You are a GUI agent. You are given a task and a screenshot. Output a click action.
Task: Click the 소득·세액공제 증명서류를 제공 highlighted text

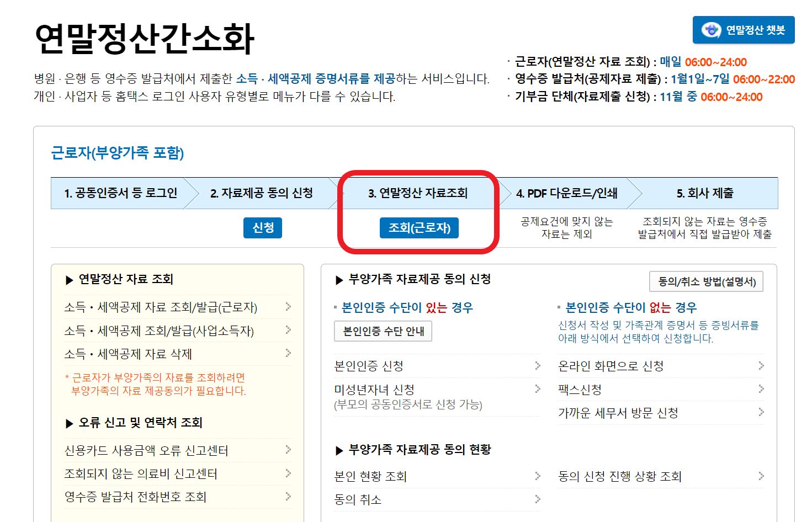[316, 79]
